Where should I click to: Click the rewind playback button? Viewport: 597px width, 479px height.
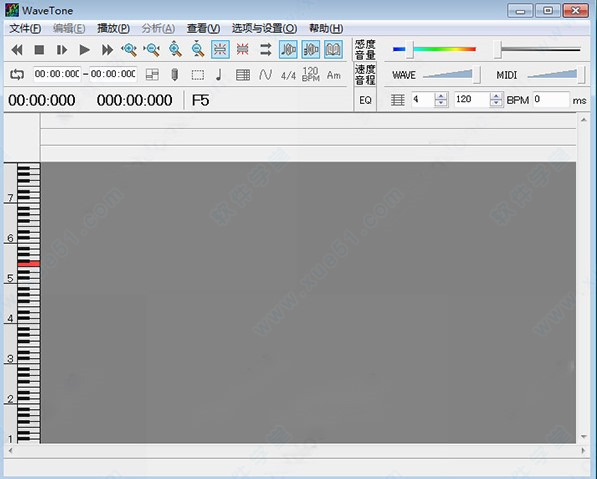(17, 50)
